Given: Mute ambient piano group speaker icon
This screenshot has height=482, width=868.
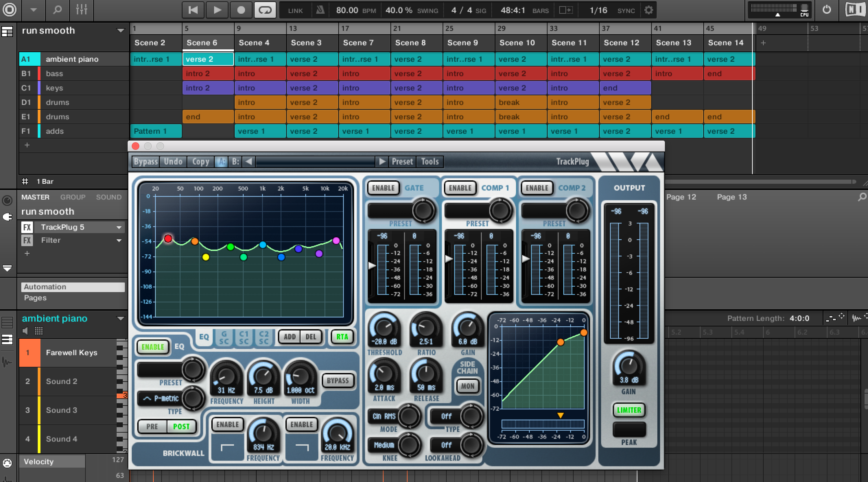Looking at the screenshot, I should [25, 331].
